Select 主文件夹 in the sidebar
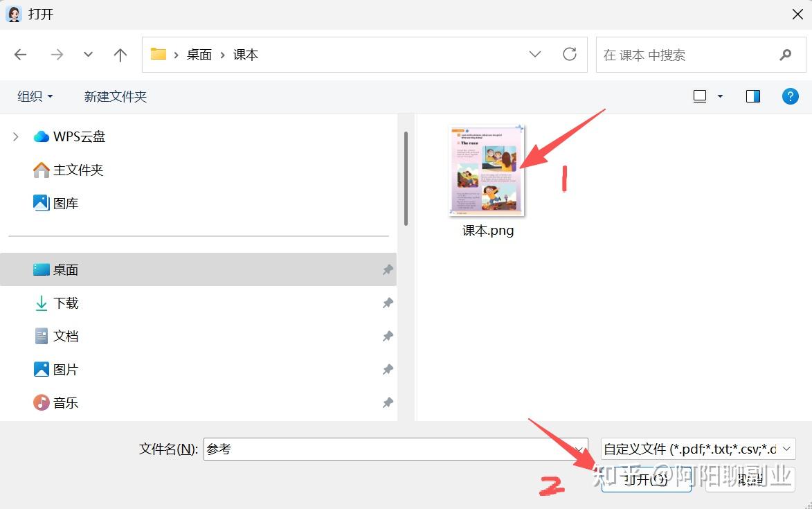This screenshot has height=509, width=812. 78,170
